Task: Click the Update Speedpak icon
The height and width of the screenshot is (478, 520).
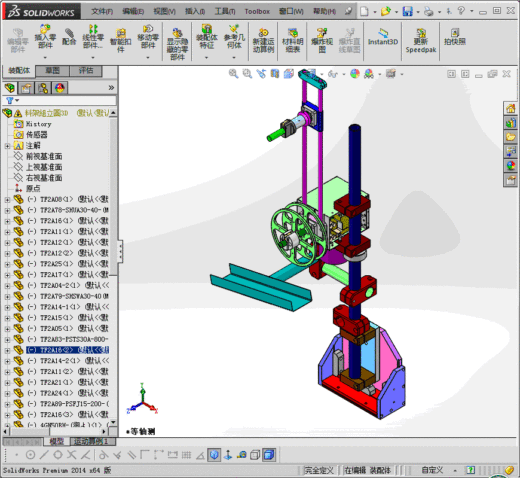Action: [x=421, y=41]
